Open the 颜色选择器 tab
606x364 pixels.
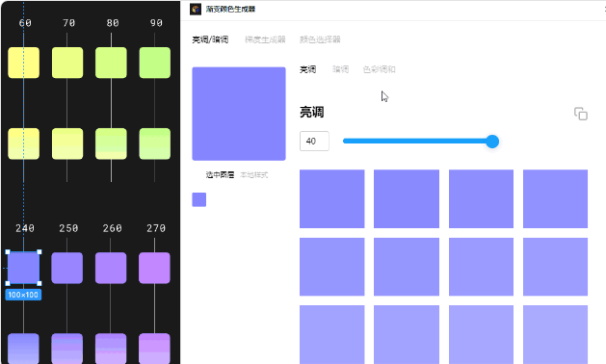tap(320, 39)
